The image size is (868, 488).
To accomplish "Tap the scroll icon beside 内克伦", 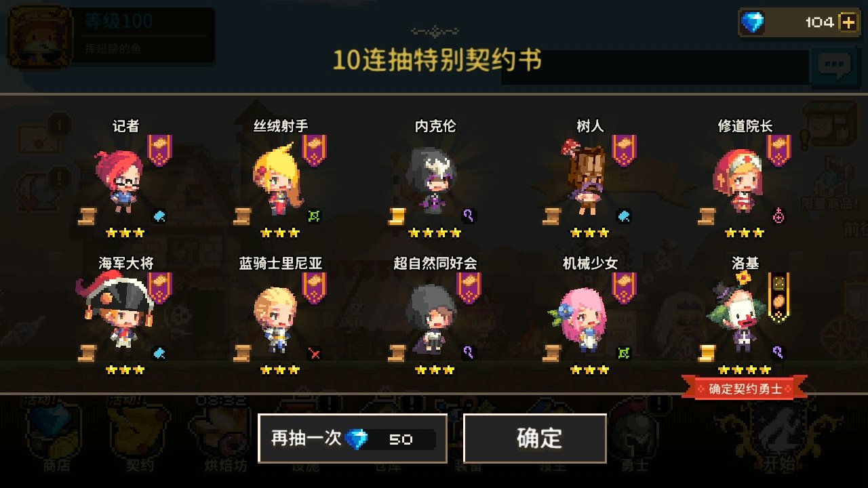I will pyautogui.click(x=397, y=216).
